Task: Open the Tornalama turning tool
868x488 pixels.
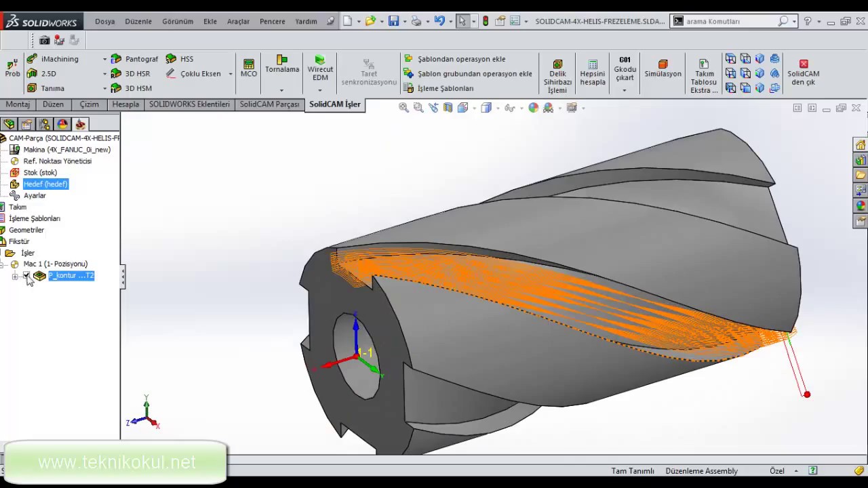Action: 282,64
